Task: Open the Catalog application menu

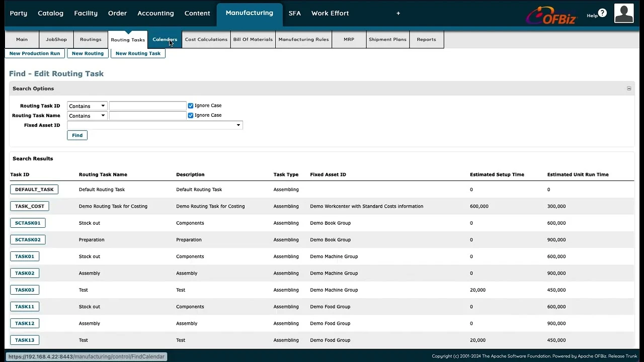Action: coord(50,13)
